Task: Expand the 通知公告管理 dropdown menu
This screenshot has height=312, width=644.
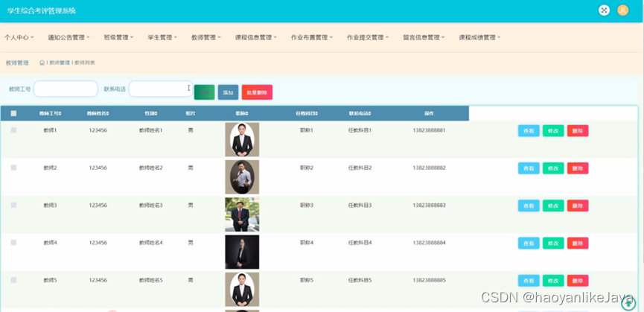Action: (68, 37)
